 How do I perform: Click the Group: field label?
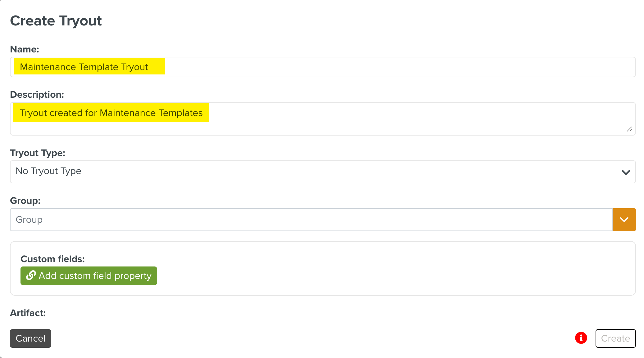(25, 201)
